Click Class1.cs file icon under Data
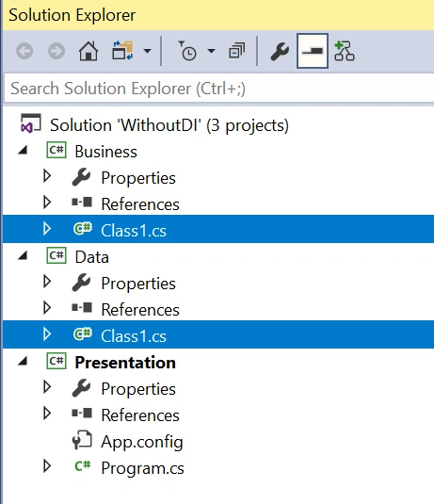The width and height of the screenshot is (434, 504). coord(82,334)
